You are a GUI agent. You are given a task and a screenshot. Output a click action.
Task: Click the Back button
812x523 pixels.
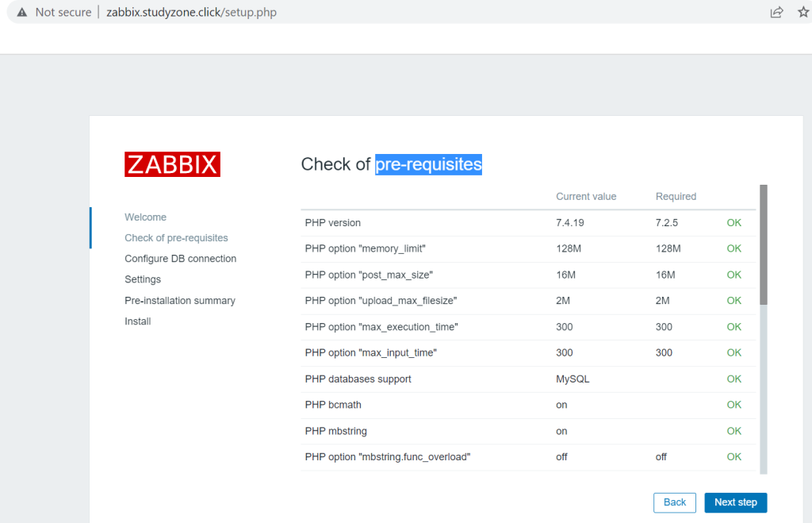pos(674,502)
